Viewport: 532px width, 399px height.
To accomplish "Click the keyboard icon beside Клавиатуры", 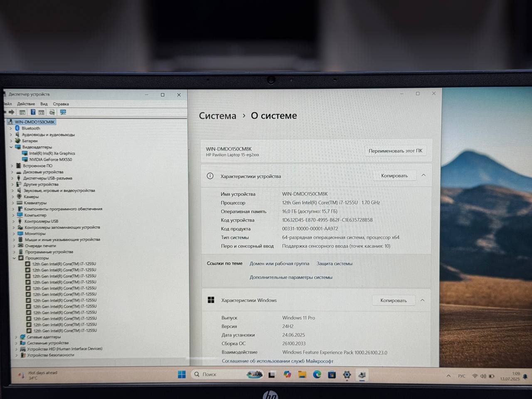I will coord(20,203).
